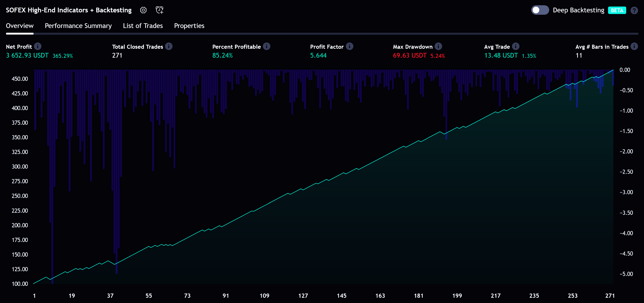644x303 pixels.
Task: Click Net Profit value 3 652.93 USDT
Action: coord(27,55)
